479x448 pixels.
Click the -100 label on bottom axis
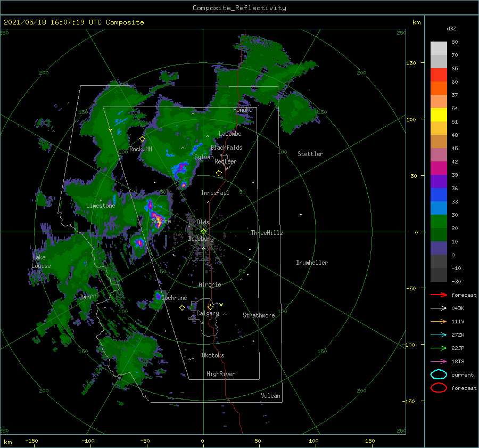point(88,441)
